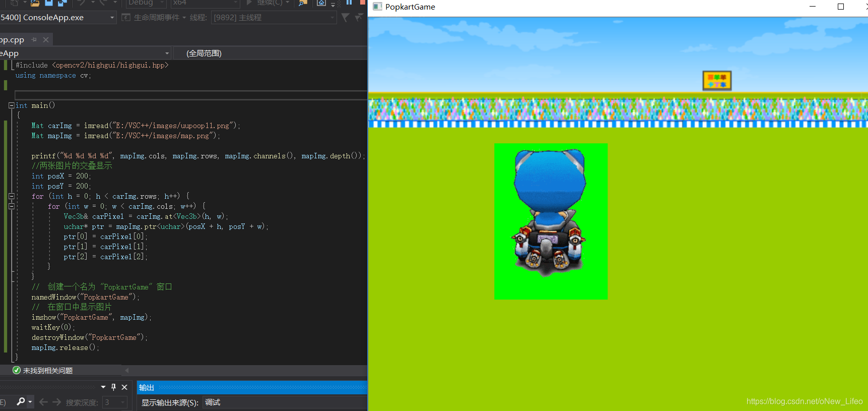The image size is (868, 411).
Task: Open the bottom panel window options arrow
Action: (103, 387)
